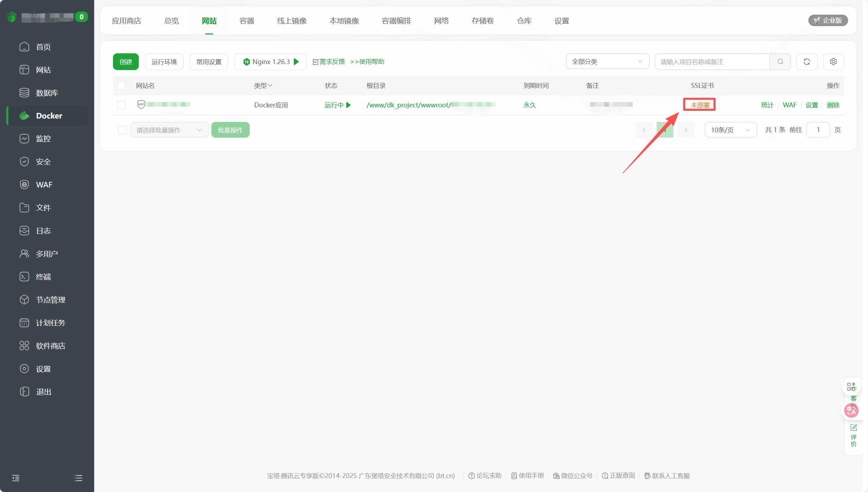Viewport: 868px width, 492px height.
Task: Select the Docker 应用 website row checkbox
Action: [121, 105]
